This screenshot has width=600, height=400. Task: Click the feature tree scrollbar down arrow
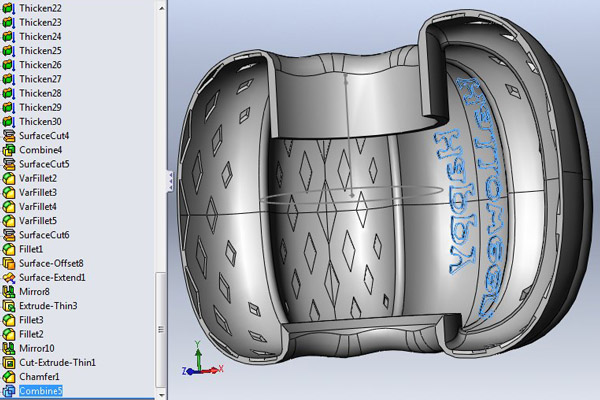161,394
